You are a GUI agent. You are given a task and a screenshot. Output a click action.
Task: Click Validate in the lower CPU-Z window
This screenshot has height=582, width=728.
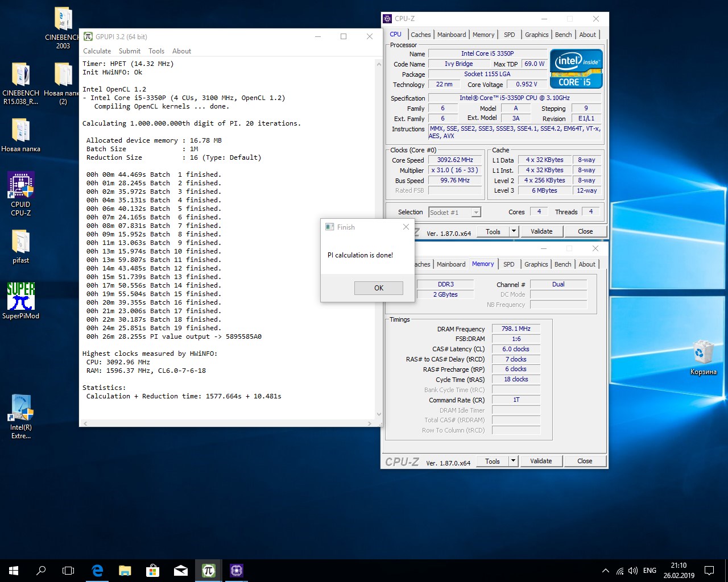[541, 461]
